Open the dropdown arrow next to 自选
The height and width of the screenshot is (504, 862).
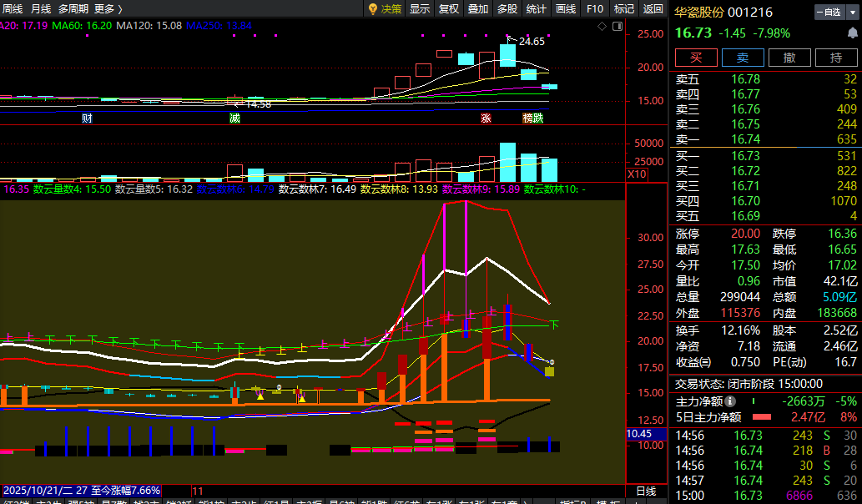click(x=852, y=13)
